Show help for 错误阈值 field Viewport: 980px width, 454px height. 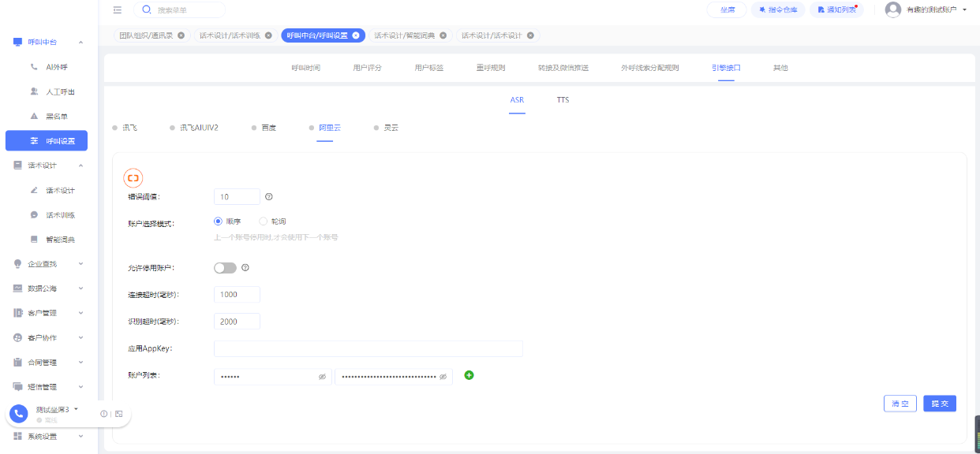pyautogui.click(x=269, y=197)
